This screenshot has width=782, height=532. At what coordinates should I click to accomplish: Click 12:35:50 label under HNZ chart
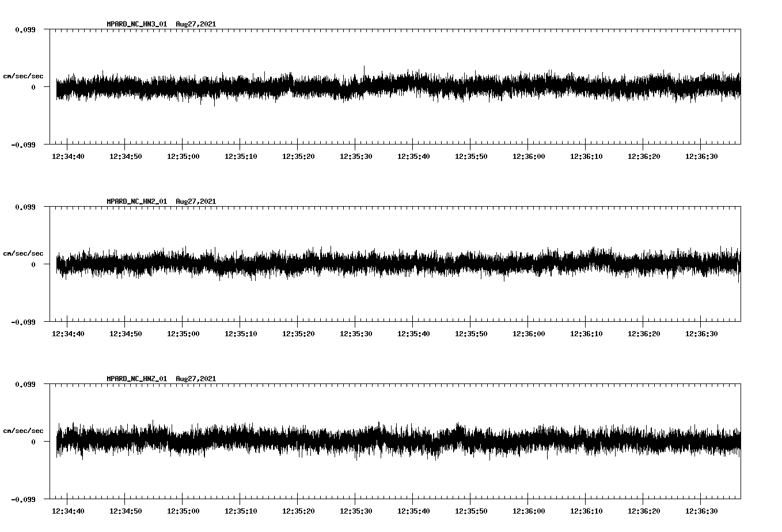coord(471,511)
